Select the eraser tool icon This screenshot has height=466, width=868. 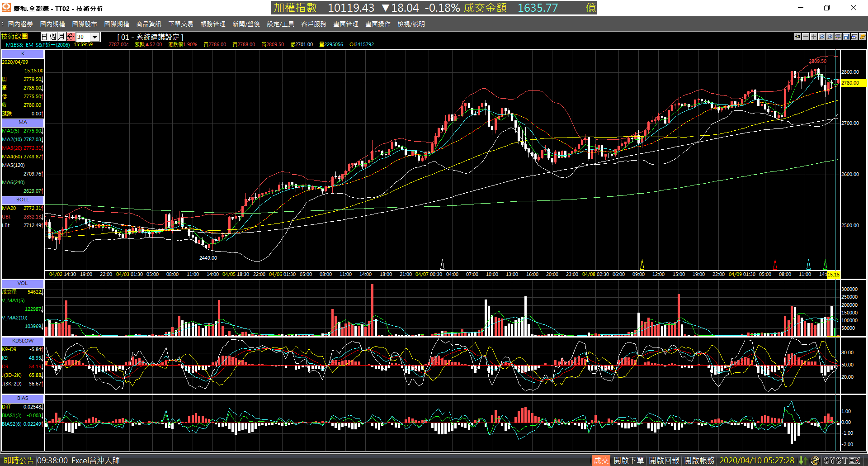(x=838, y=37)
